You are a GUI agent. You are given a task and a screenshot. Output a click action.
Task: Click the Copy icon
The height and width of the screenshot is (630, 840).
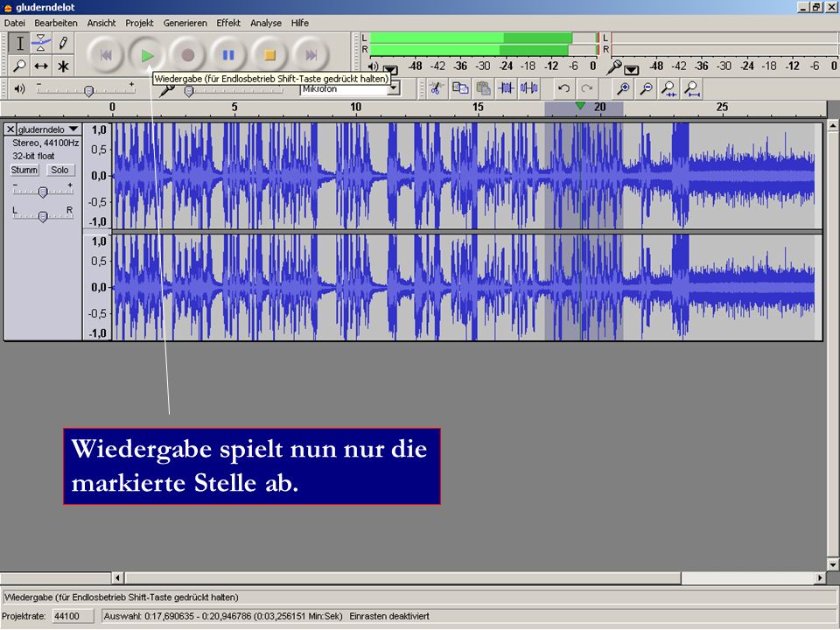tap(460, 88)
